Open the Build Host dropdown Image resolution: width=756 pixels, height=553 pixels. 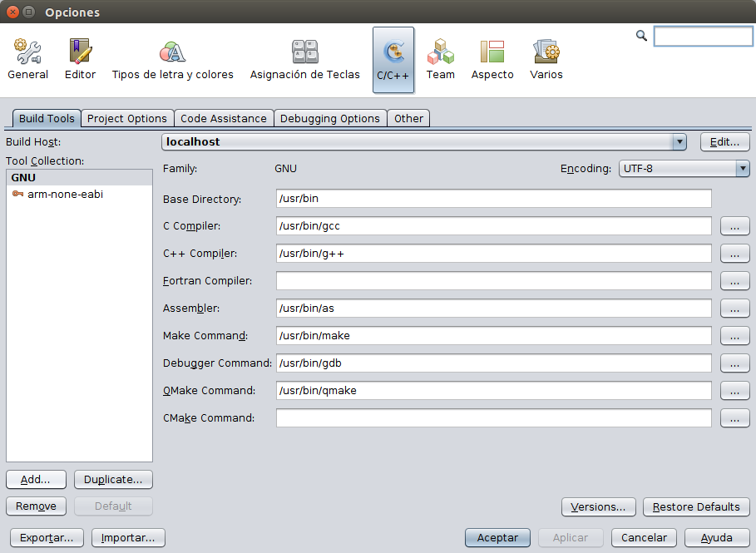pos(679,141)
